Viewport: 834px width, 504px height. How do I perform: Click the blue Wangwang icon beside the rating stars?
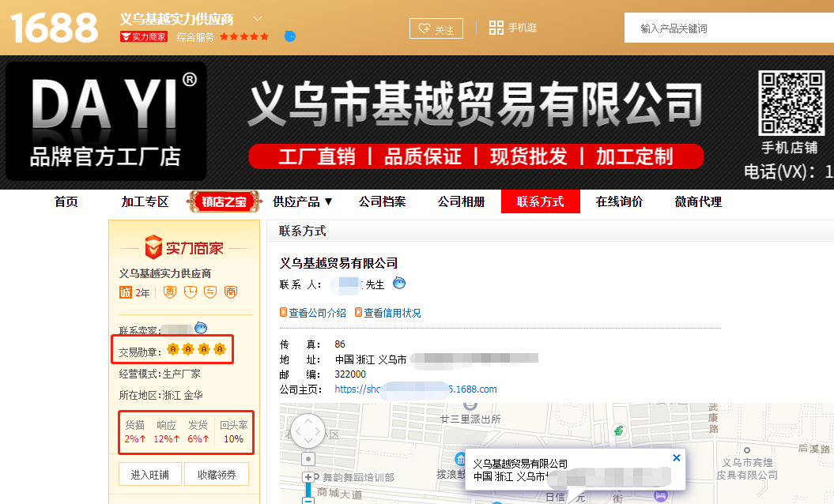[x=290, y=36]
